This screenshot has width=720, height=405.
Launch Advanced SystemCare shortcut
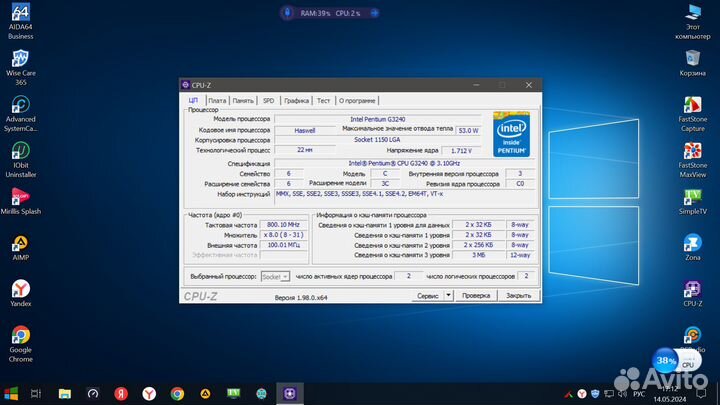point(20,114)
